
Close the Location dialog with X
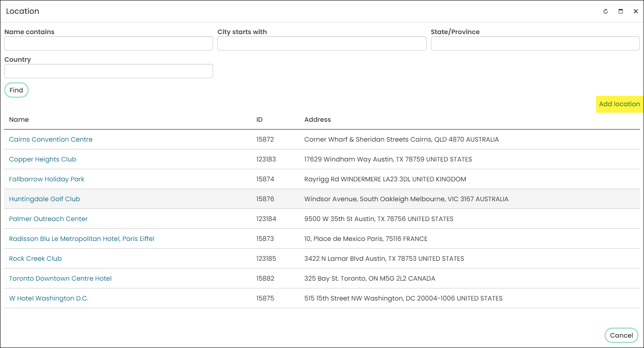tap(636, 11)
